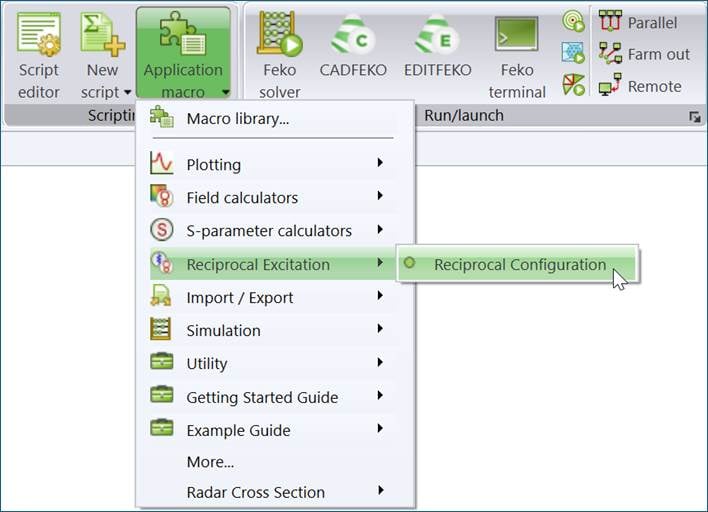Open the Plotting submenu
The height and width of the screenshot is (512, 708).
point(275,164)
